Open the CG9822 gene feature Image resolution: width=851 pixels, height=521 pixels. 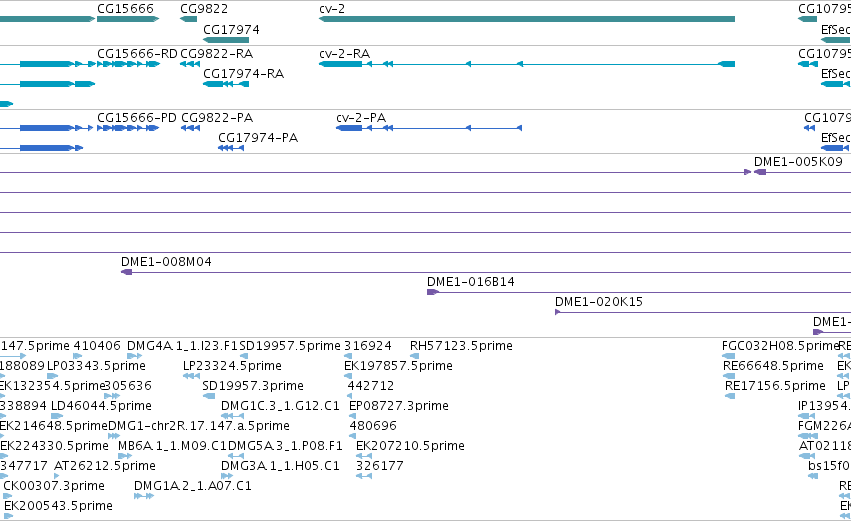tap(188, 19)
